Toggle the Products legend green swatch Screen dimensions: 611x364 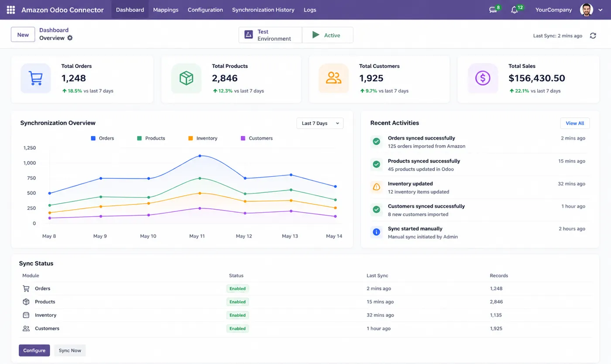[x=139, y=138]
